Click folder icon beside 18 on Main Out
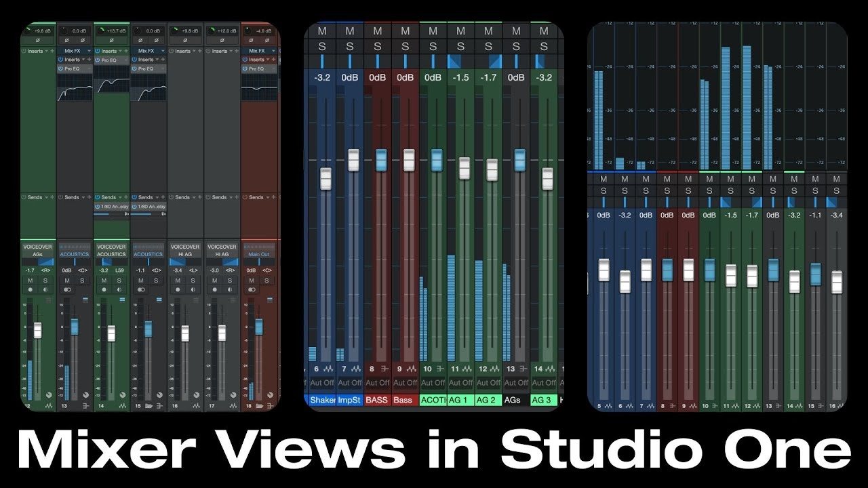The image size is (868, 488). [x=259, y=406]
